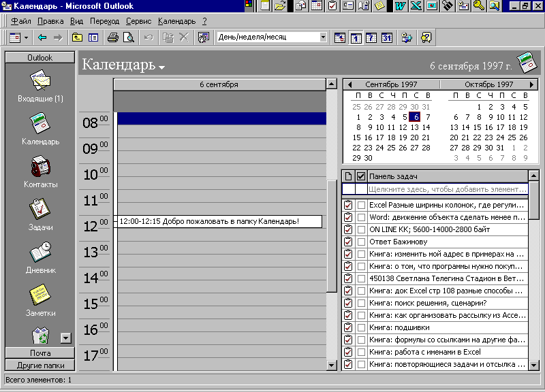Switch to day view icon with number 1
Image resolution: width=545 pixels, height=392 pixels.
click(355, 37)
